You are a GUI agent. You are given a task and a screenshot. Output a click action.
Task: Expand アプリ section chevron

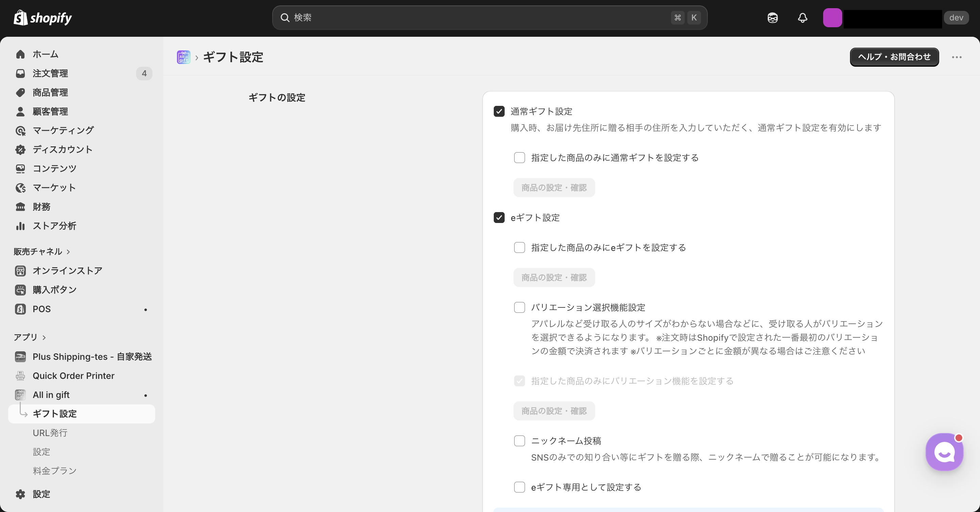[44, 337]
